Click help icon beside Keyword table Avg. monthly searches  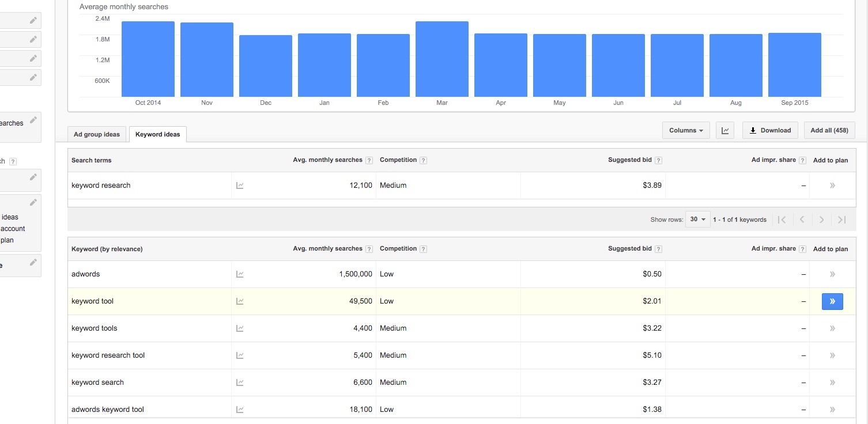point(369,249)
